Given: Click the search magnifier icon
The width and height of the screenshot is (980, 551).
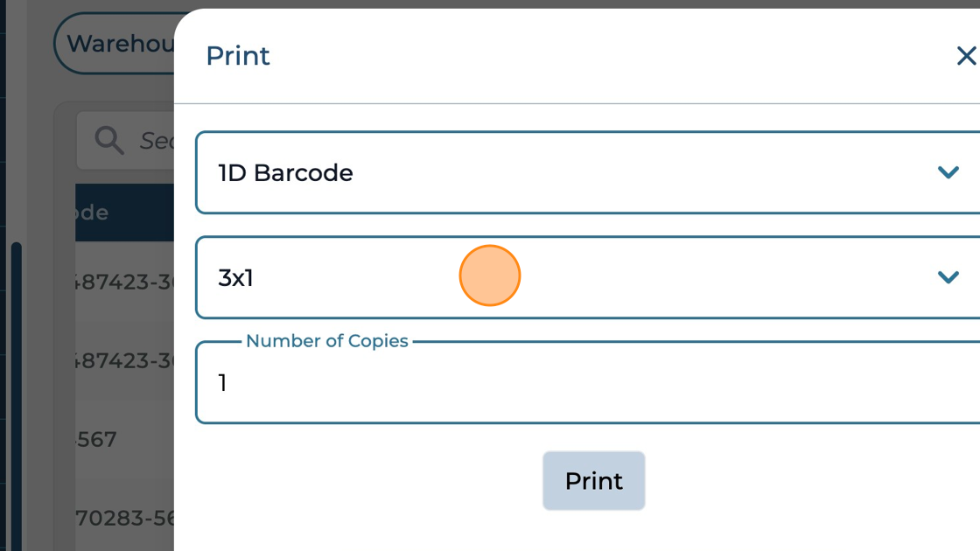Looking at the screenshot, I should tap(108, 140).
